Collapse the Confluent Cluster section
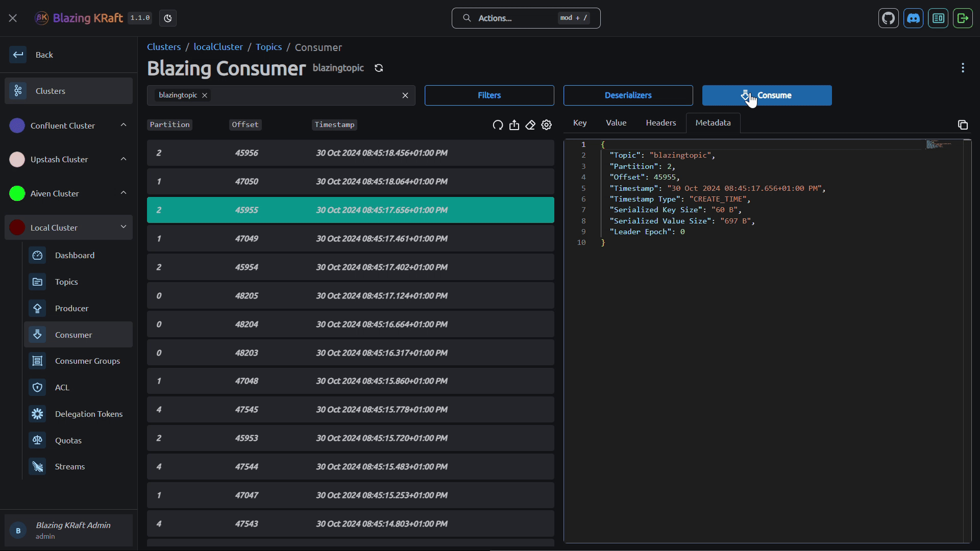This screenshot has width=980, height=551. 124,125
